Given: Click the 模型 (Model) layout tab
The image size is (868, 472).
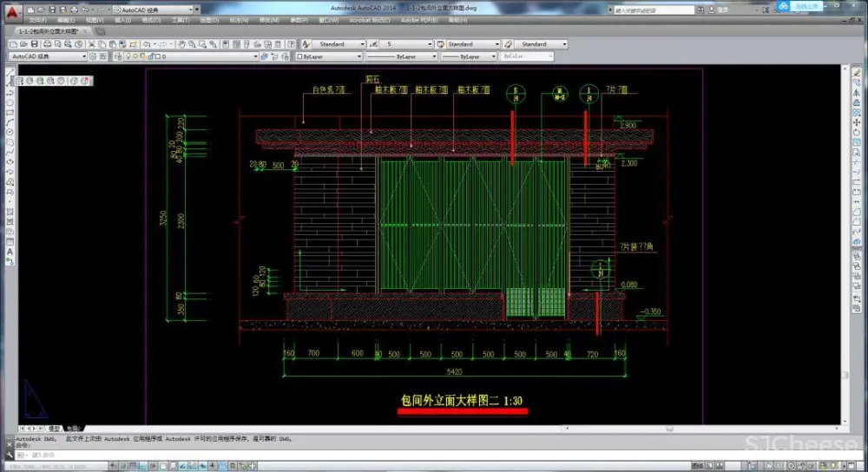Looking at the screenshot, I should [x=54, y=428].
